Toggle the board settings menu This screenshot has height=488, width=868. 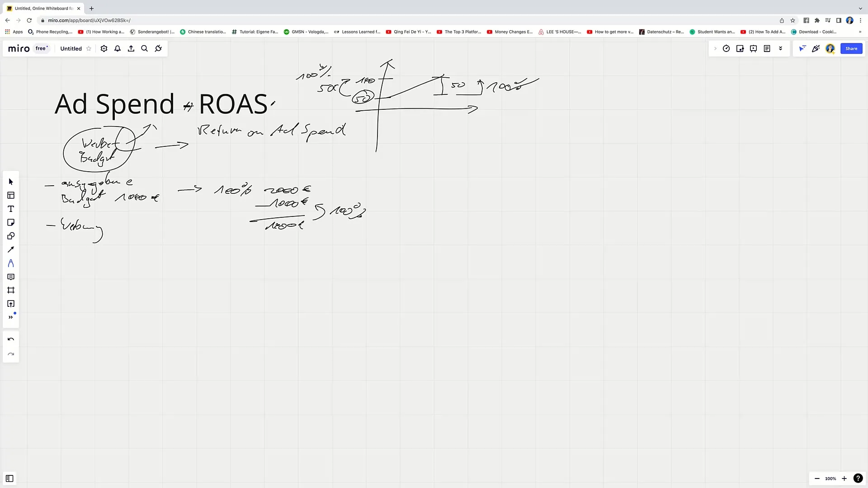103,48
